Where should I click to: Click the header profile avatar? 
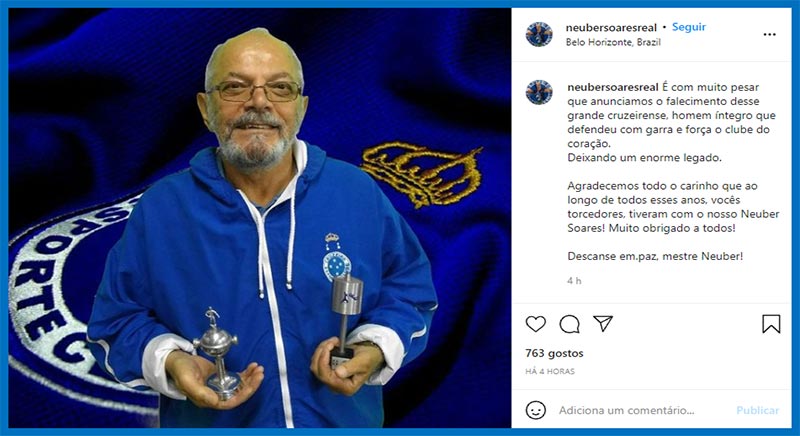click(x=539, y=34)
